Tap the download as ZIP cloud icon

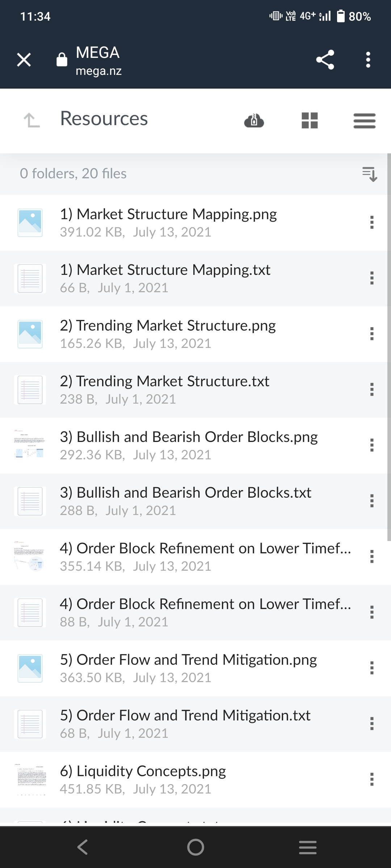(254, 120)
